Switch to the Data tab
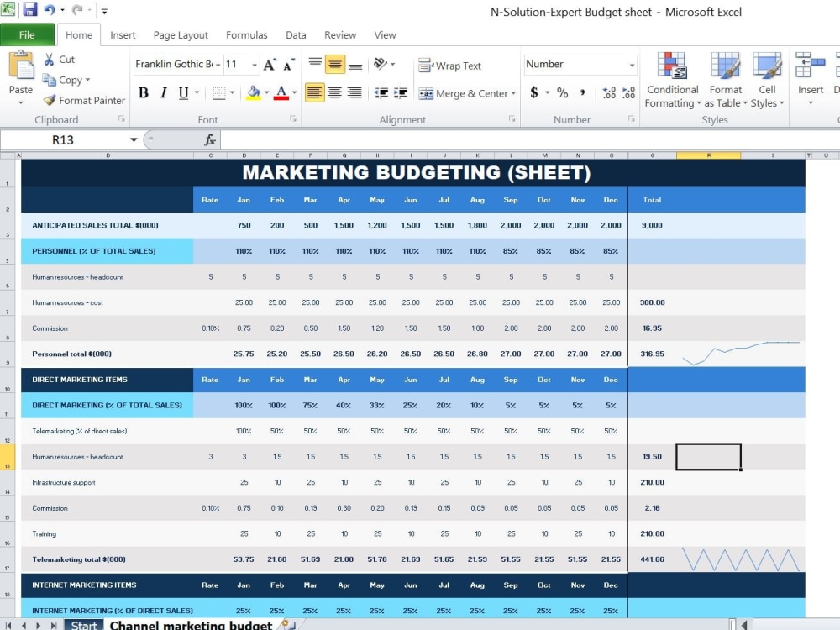The width and height of the screenshot is (840, 630). (x=296, y=35)
